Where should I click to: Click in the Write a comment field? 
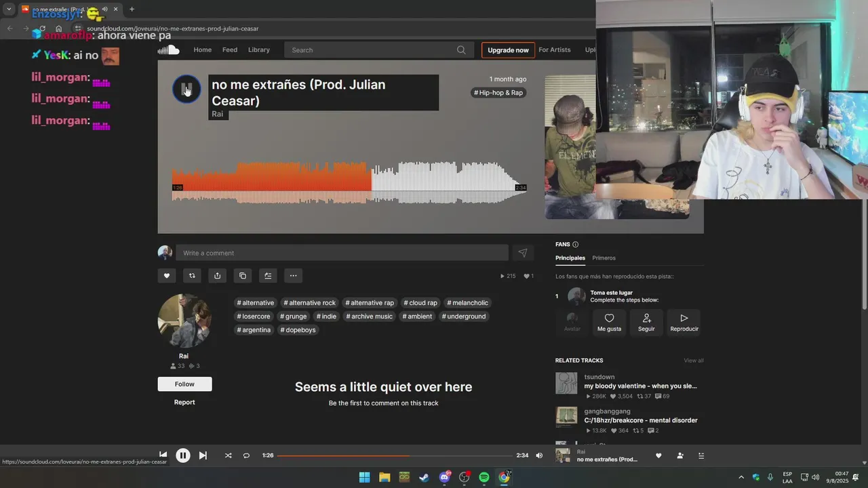coord(342,253)
